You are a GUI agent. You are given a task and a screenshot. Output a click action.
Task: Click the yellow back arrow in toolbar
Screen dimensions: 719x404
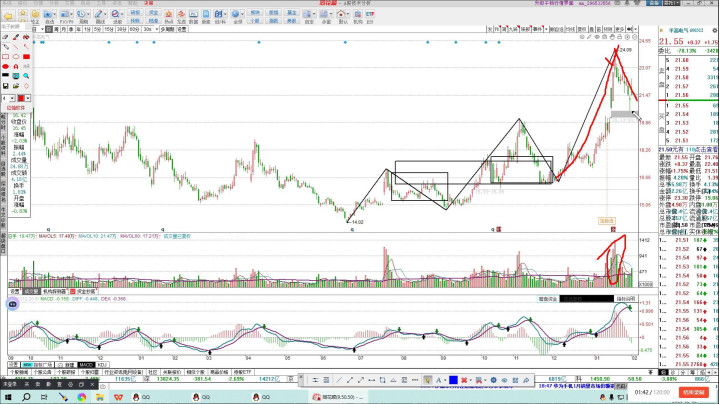pos(9,14)
